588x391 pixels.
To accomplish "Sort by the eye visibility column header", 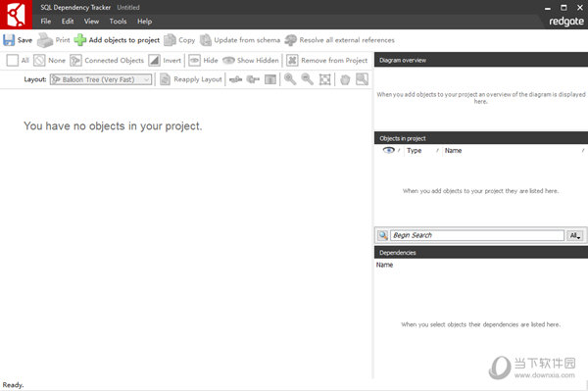I will pyautogui.click(x=388, y=150).
